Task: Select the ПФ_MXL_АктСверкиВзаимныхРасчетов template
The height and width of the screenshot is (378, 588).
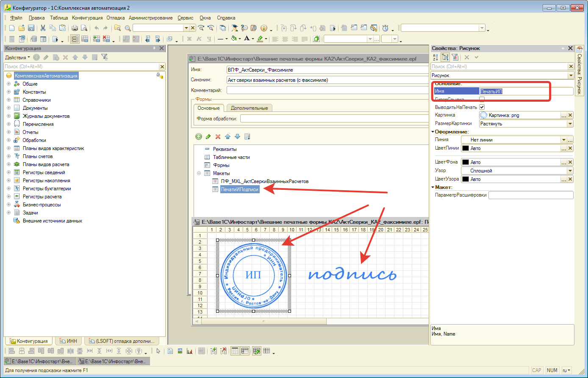Action: pos(265,181)
